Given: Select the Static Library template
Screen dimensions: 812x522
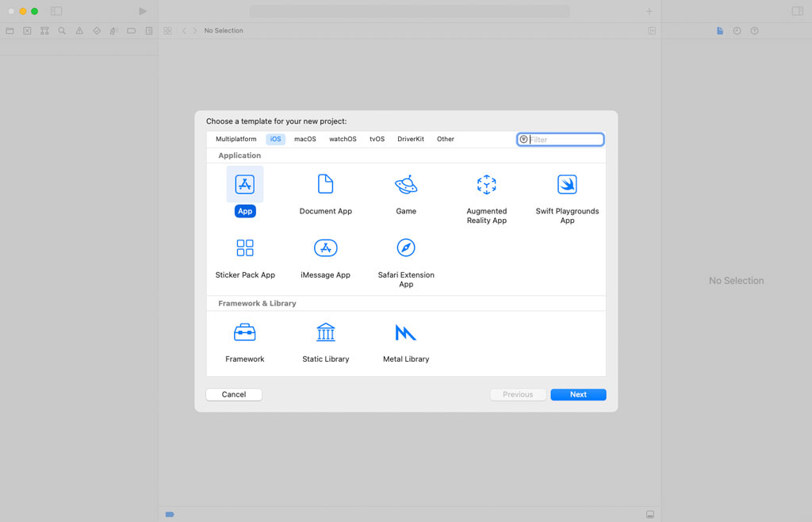Looking at the screenshot, I should point(325,332).
